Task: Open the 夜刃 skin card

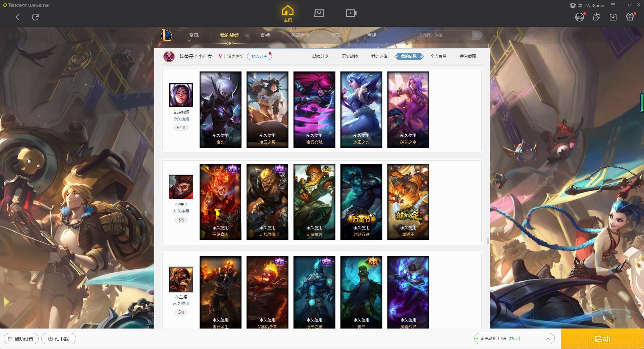Action: pyautogui.click(x=220, y=109)
